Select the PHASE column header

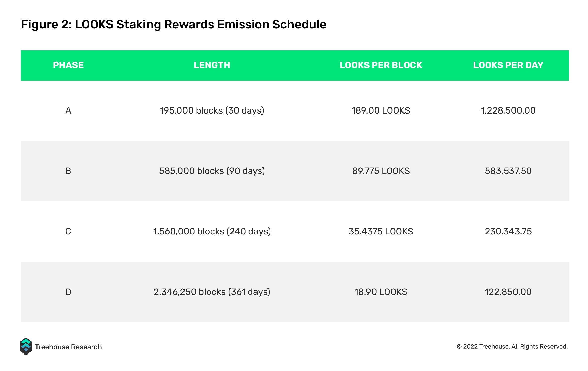(x=68, y=65)
